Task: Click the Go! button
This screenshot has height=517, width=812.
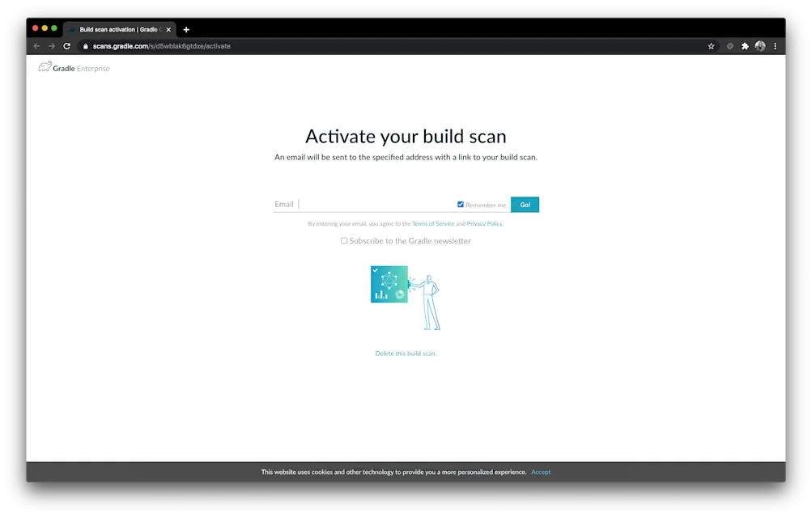Action: (x=525, y=204)
